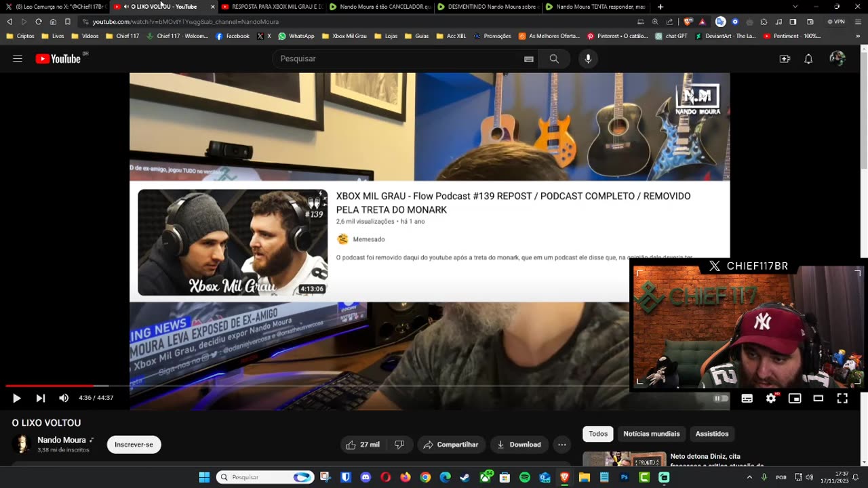This screenshot has width=868, height=488.
Task: Enable miniplayer mode
Action: pyautogui.click(x=795, y=399)
